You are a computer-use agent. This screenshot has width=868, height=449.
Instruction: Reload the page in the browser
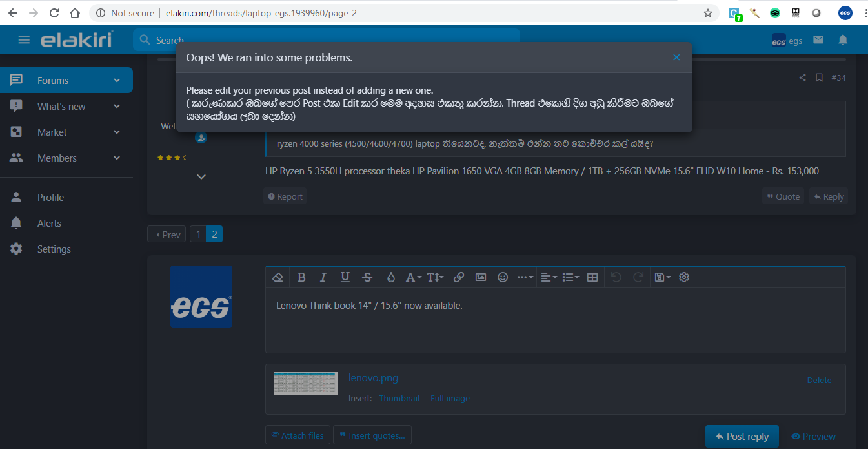click(x=54, y=13)
